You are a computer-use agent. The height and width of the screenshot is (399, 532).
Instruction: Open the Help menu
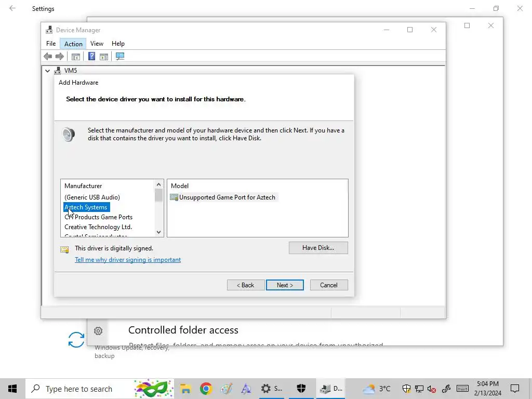118,44
